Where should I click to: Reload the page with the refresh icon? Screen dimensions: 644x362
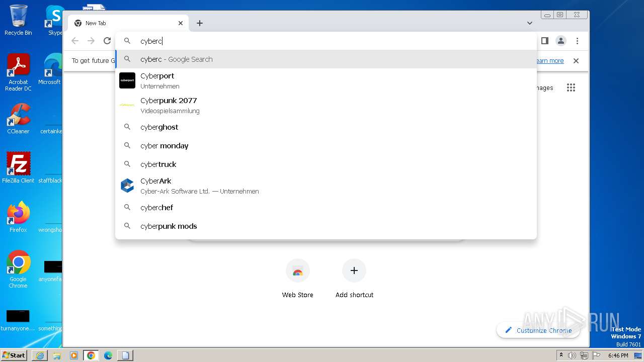(107, 41)
